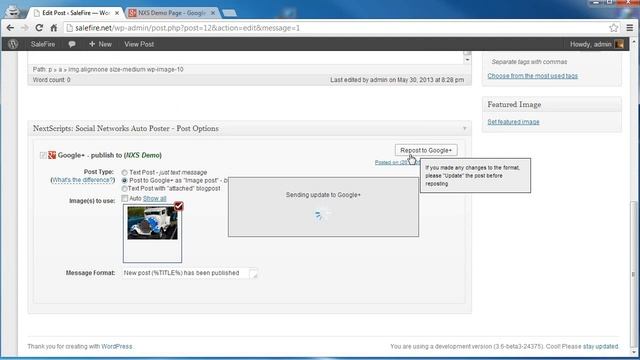Click the Message Format text field
640x360 pixels.
tap(190, 273)
